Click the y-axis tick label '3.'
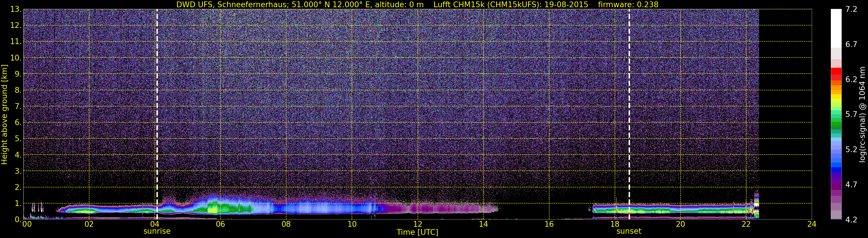Image resolution: width=868 pixels, height=238 pixels. 18,171
